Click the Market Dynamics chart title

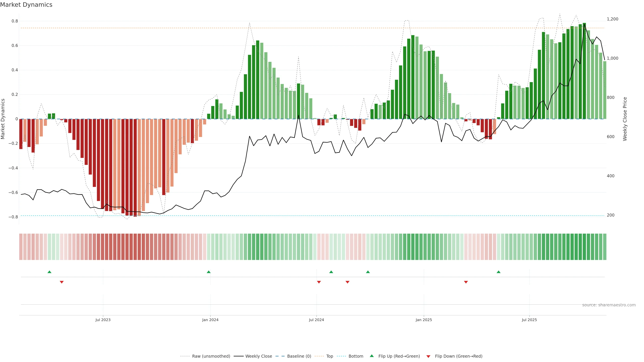[x=26, y=5]
